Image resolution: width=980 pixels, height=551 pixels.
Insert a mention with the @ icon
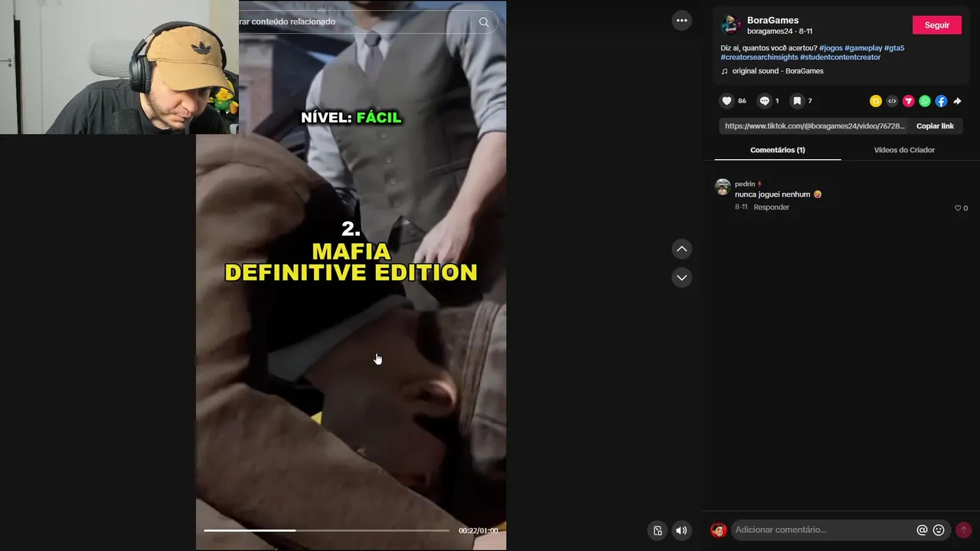pyautogui.click(x=922, y=530)
